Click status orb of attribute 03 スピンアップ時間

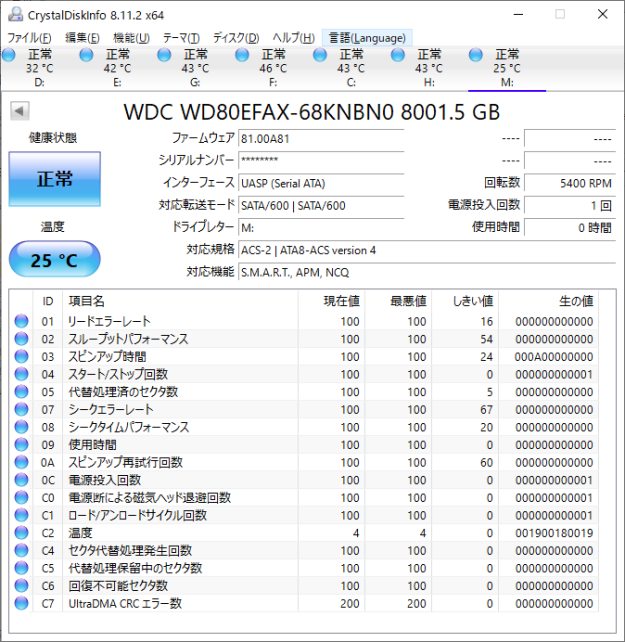pyautogui.click(x=21, y=356)
